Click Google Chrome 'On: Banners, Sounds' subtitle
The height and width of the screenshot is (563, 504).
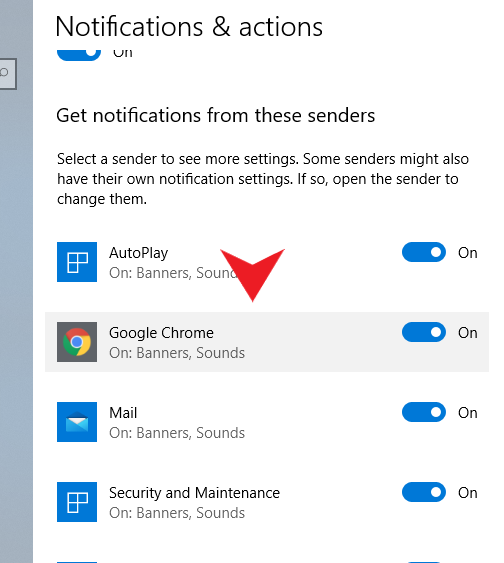177,353
